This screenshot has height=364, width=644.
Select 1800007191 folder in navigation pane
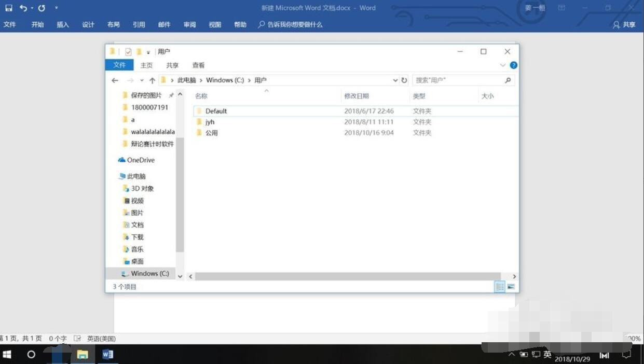pos(149,107)
